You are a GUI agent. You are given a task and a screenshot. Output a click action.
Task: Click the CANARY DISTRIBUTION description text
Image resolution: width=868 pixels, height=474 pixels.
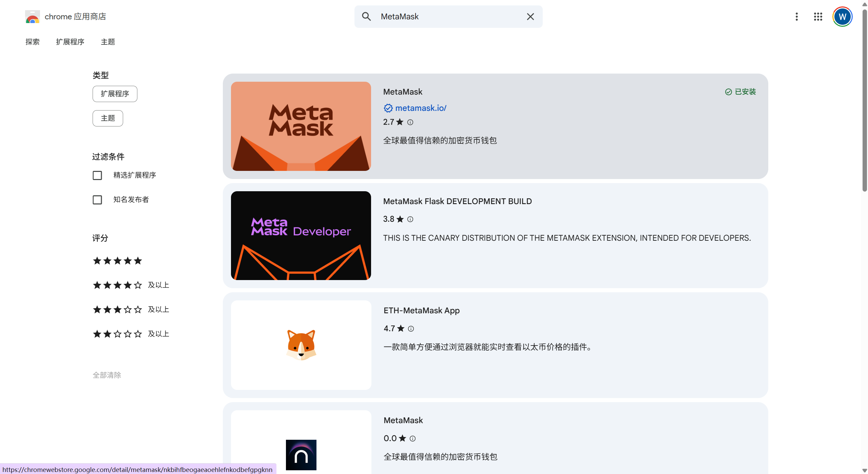tap(567, 238)
